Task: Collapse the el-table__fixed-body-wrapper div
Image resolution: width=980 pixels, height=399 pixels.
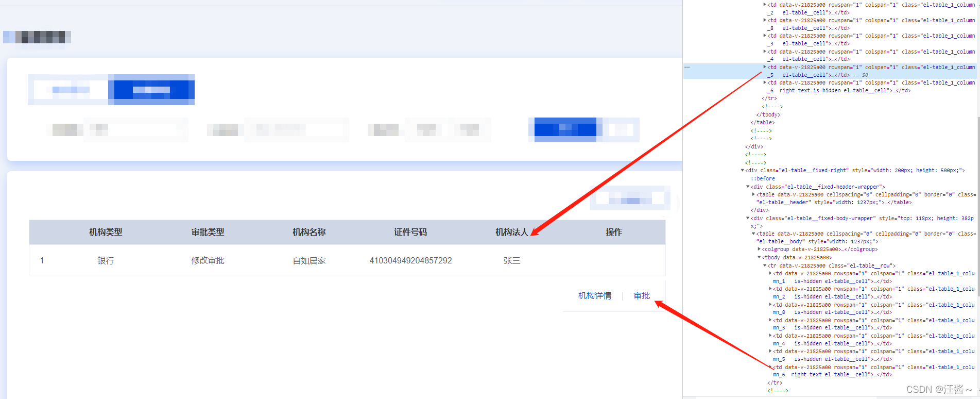Action: click(x=748, y=218)
